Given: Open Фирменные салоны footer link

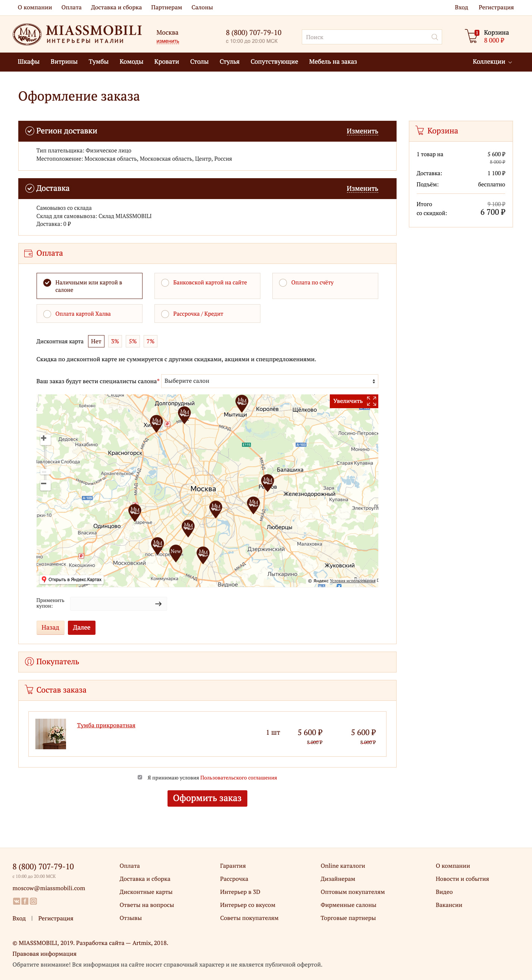Looking at the screenshot, I should coord(348,905).
